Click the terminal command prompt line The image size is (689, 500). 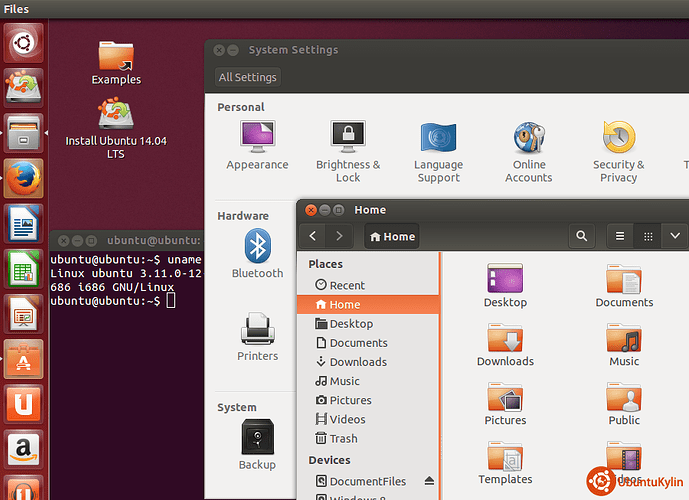[x=113, y=301]
